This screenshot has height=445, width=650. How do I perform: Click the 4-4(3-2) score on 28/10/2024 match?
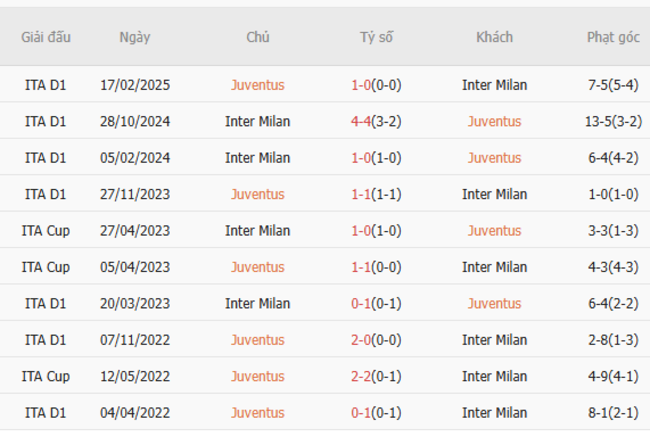pos(376,122)
